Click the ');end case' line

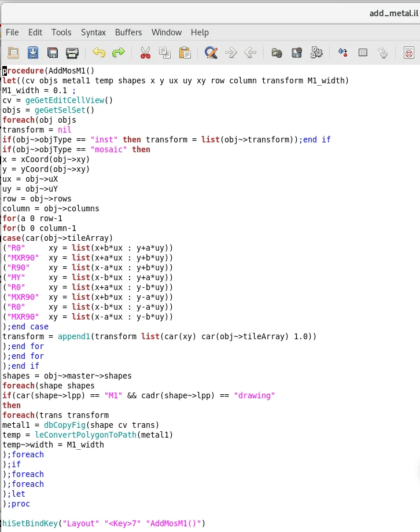25,326
